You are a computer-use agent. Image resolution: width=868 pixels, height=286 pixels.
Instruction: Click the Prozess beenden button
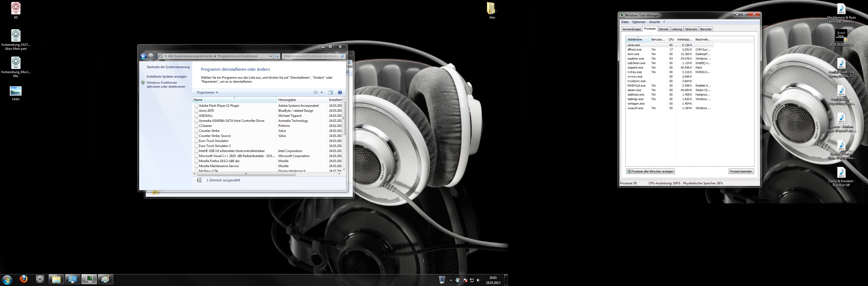click(x=741, y=171)
